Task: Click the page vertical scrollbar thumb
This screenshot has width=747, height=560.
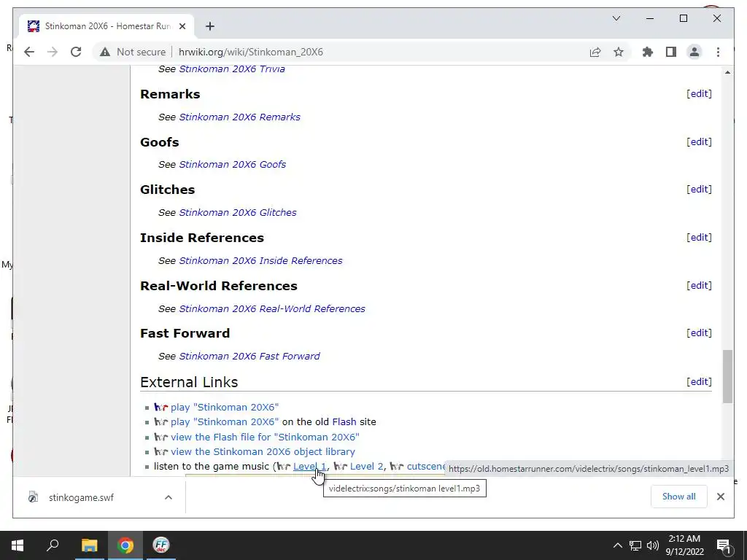Action: point(727,376)
